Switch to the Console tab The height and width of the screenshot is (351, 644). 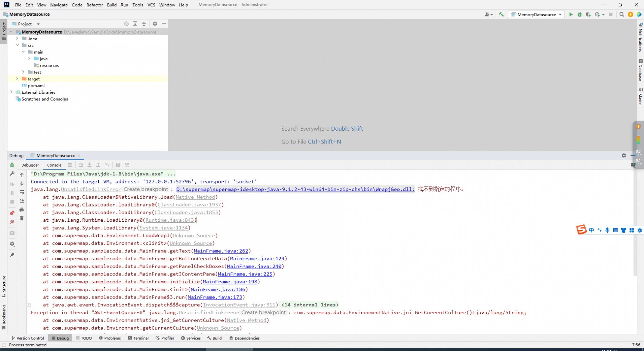(x=54, y=165)
